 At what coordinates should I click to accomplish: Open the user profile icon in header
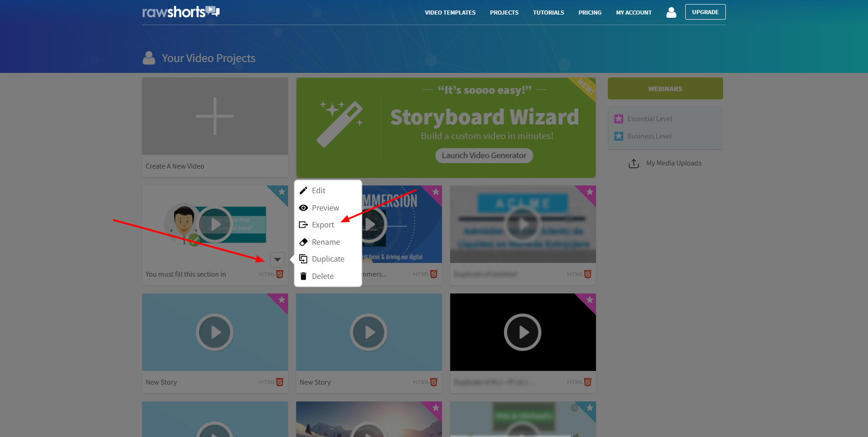pos(671,12)
